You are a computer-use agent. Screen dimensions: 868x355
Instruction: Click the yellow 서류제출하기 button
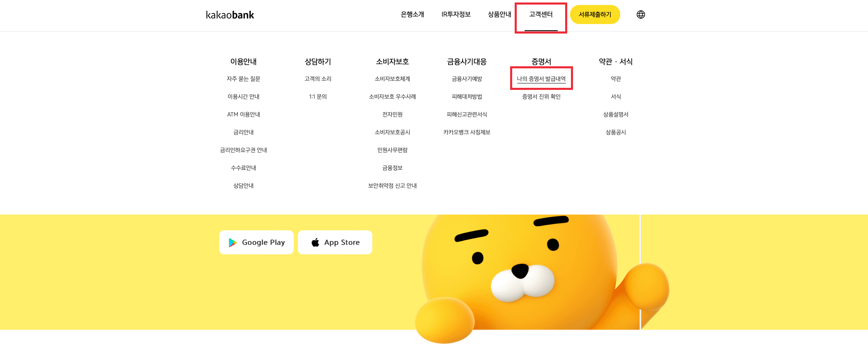coord(595,14)
